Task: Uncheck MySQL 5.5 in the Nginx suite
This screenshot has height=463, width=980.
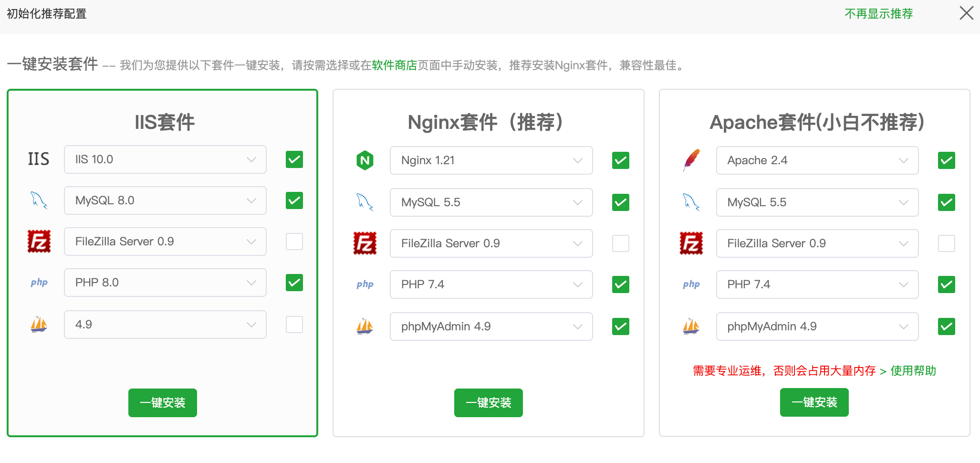Action: 621,202
